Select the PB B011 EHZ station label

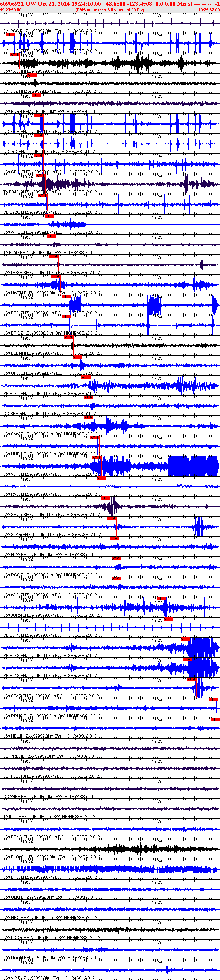[x=50, y=636]
